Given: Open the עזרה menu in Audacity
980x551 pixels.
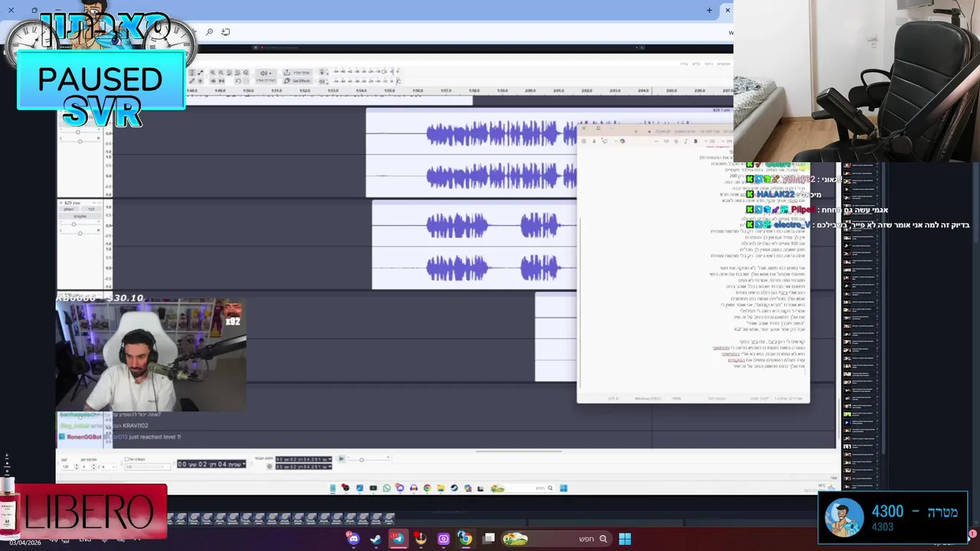Looking at the screenshot, I should click(684, 64).
